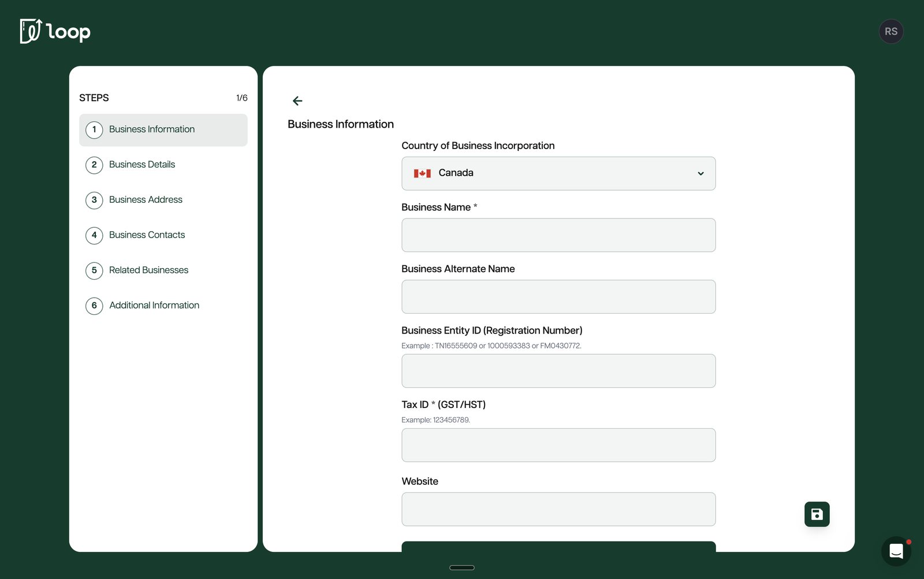Image resolution: width=924 pixels, height=579 pixels.
Task: Focus the Business Alternate Name field
Action: coord(558,297)
